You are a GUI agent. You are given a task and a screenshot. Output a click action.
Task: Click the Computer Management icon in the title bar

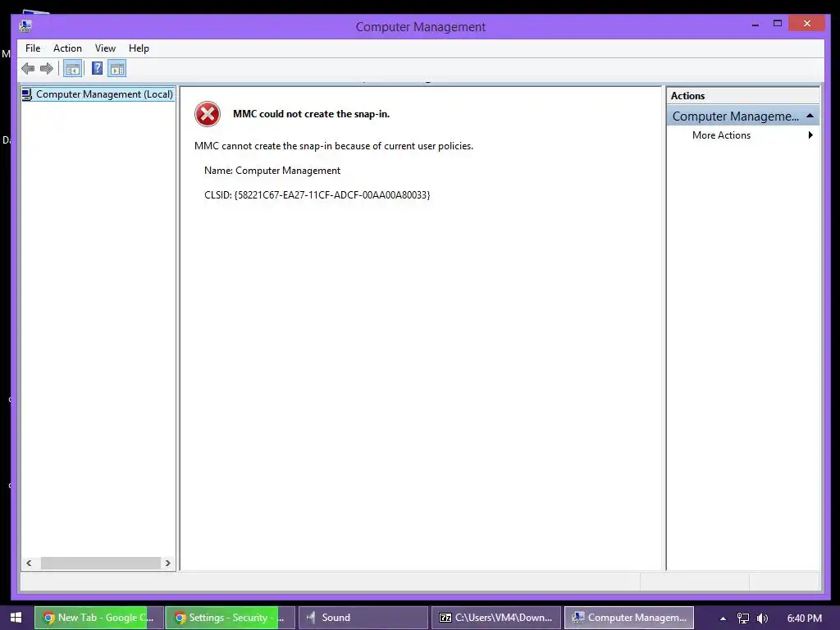(x=25, y=25)
